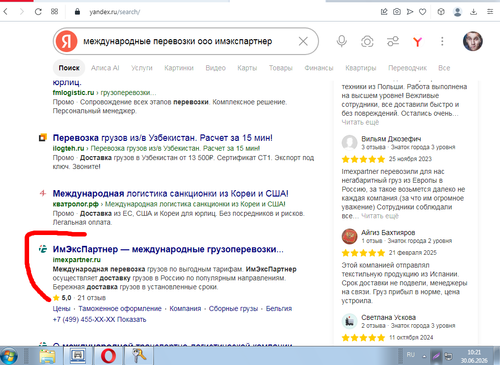The width and height of the screenshot is (500, 365).
Task: Switch to the Услуги tab
Action: pos(142,68)
